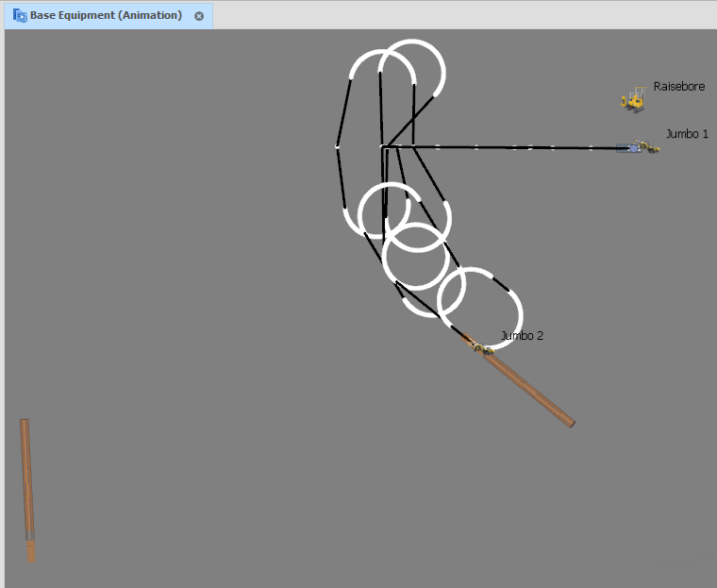
Task: Close the Base Equipment (Animation) tab
Action: (x=199, y=16)
